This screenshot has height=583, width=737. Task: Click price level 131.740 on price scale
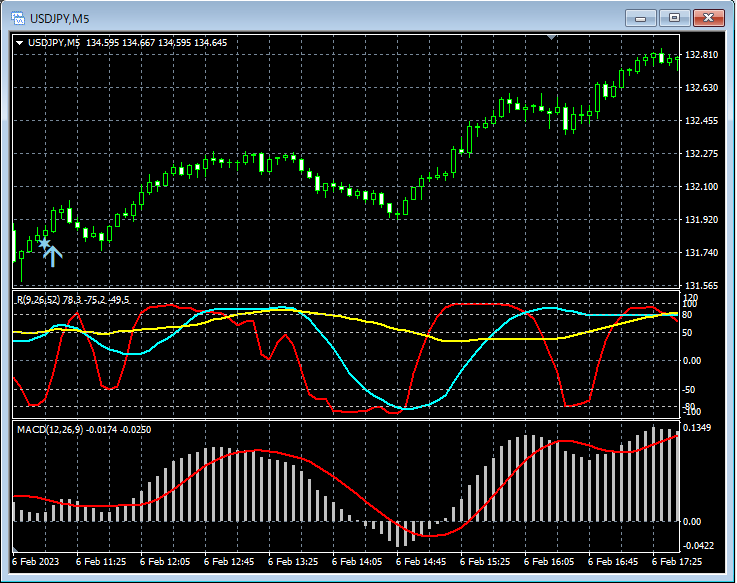[x=702, y=252]
